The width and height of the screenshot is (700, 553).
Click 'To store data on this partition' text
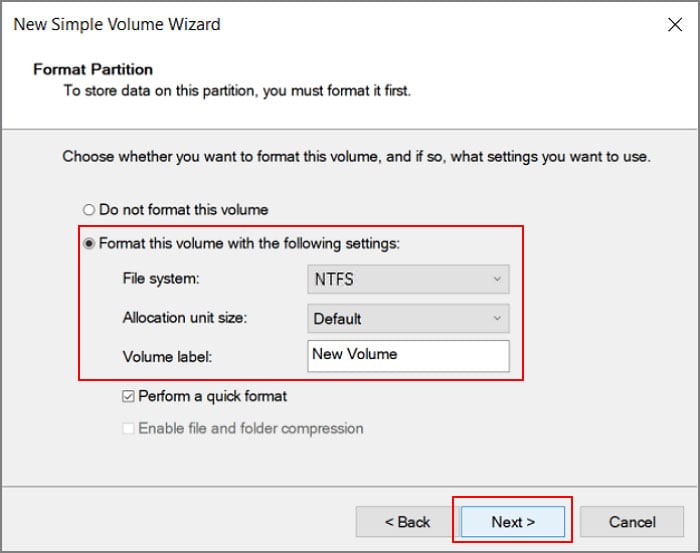[237, 91]
